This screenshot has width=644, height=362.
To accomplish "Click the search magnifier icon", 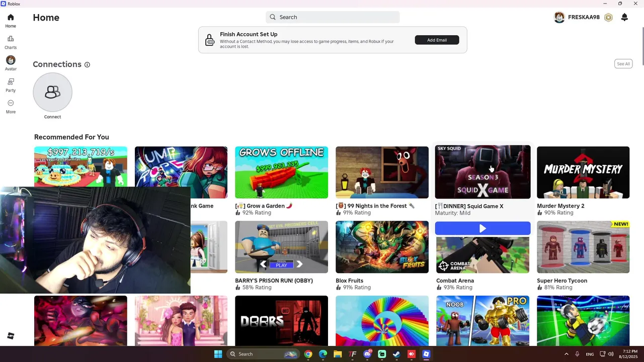I will click(x=273, y=17).
